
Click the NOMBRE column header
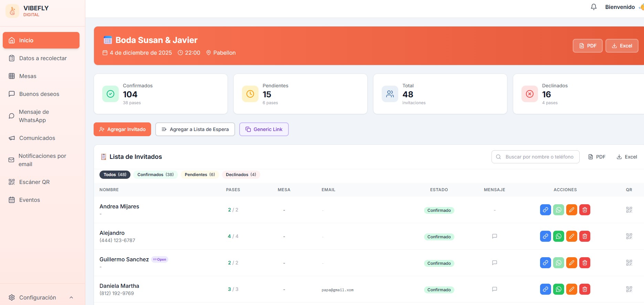(x=109, y=190)
